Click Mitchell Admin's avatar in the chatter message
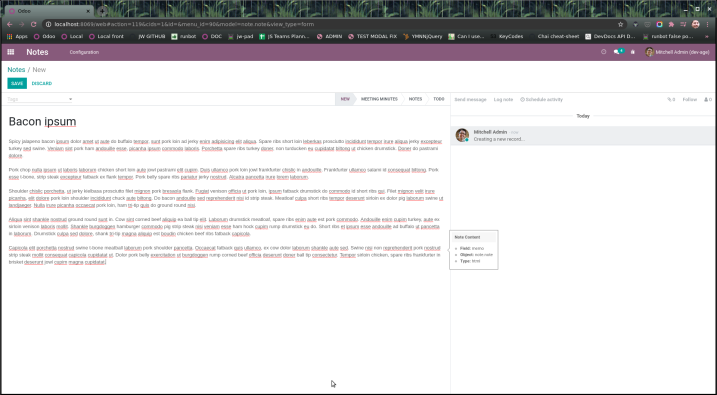Image resolution: width=717 pixels, height=395 pixels. 462,135
